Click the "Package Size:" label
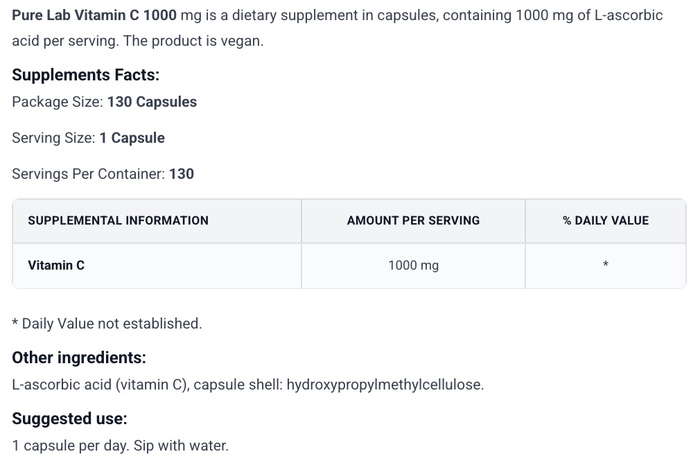The width and height of the screenshot is (700, 463). point(57,102)
